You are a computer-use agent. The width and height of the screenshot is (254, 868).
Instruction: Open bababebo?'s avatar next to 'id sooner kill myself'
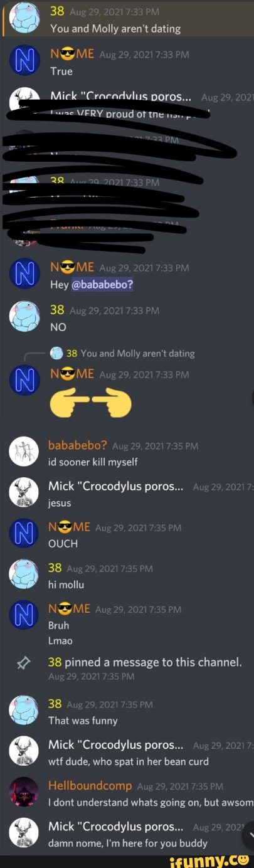pyautogui.click(x=24, y=453)
